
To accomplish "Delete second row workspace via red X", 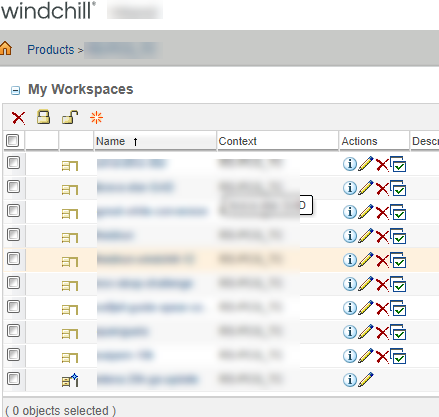I will coord(382,189).
